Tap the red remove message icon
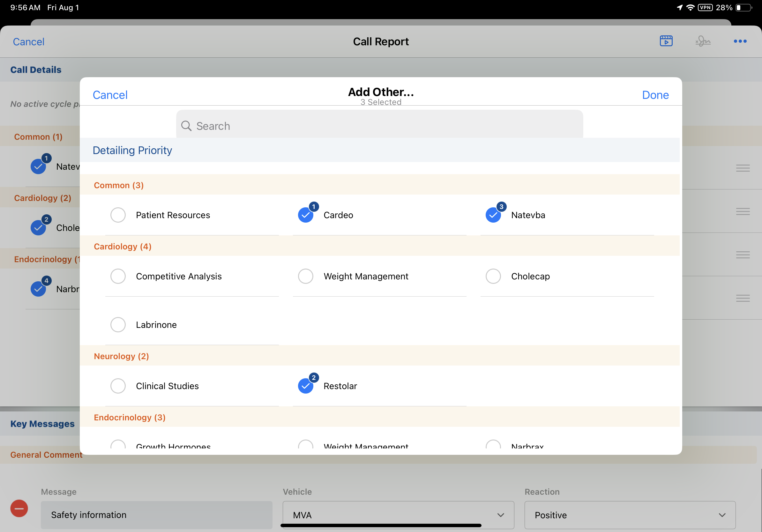The image size is (762, 532). (19, 508)
